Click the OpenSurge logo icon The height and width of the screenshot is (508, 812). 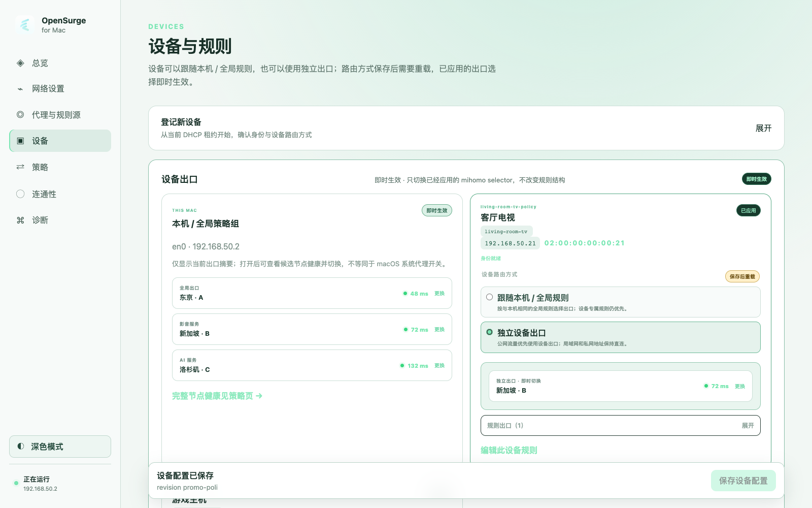(x=25, y=24)
